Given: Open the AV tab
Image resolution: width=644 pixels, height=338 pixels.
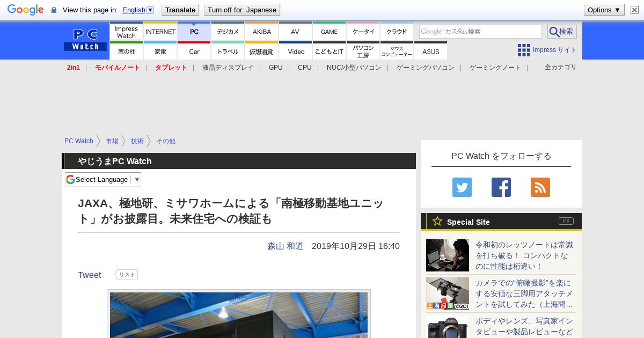Looking at the screenshot, I should tap(295, 32).
